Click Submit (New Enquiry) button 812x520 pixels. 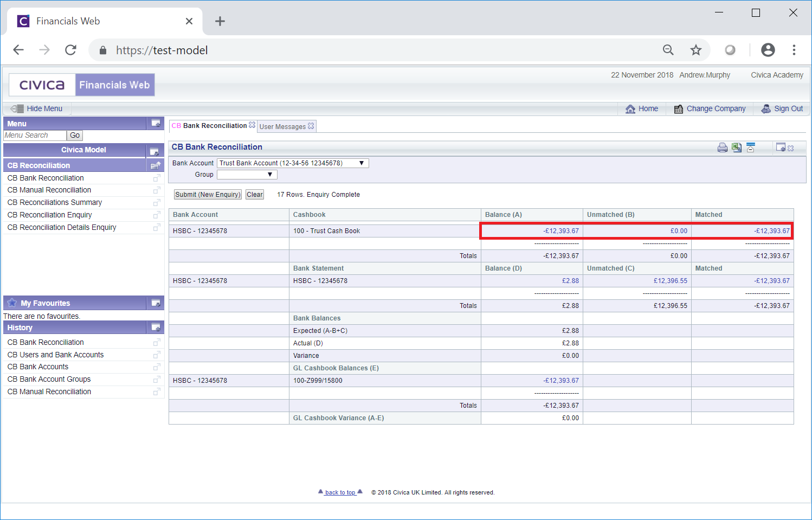point(208,195)
